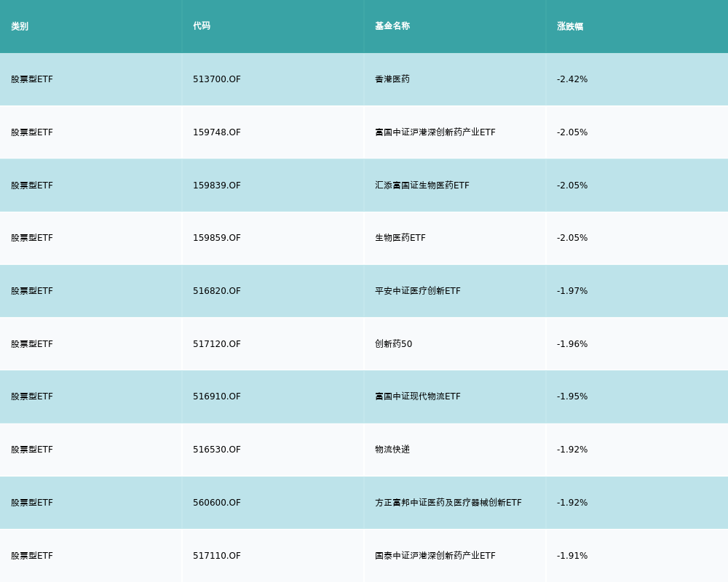Open fund code 159748.OF
The height and width of the screenshot is (582, 728).
point(217,132)
